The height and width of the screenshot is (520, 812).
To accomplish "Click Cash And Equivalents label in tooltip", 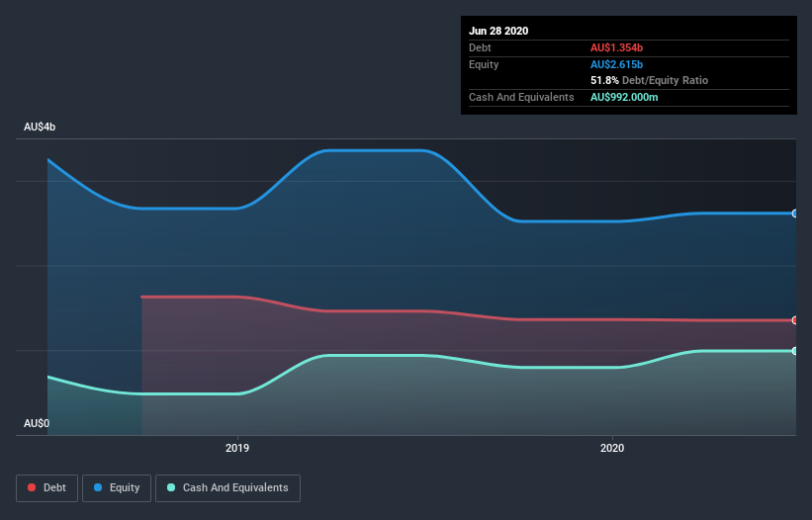I will point(521,97).
